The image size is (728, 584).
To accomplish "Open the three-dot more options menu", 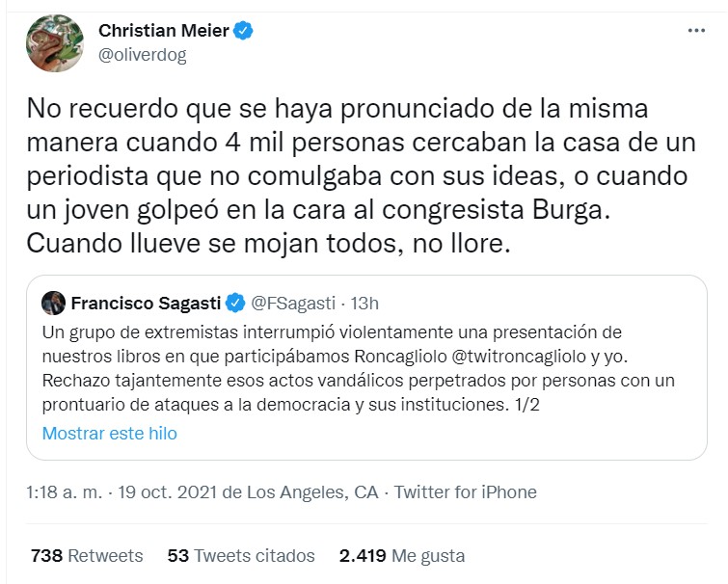I will click(x=695, y=31).
